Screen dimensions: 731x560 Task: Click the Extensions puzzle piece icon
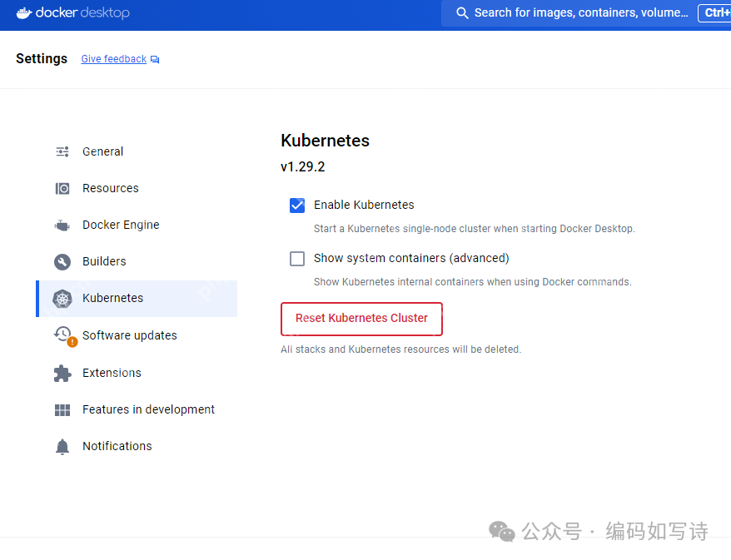(62, 373)
